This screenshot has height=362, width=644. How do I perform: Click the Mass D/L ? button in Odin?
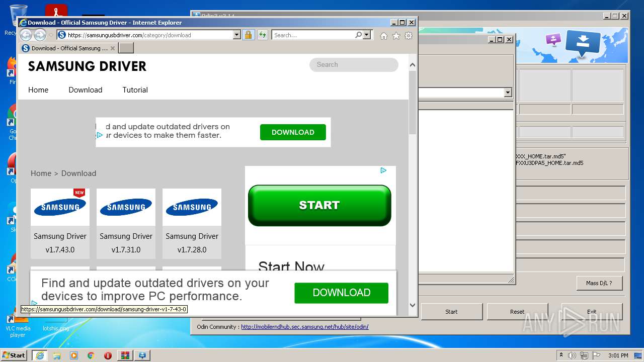599,283
